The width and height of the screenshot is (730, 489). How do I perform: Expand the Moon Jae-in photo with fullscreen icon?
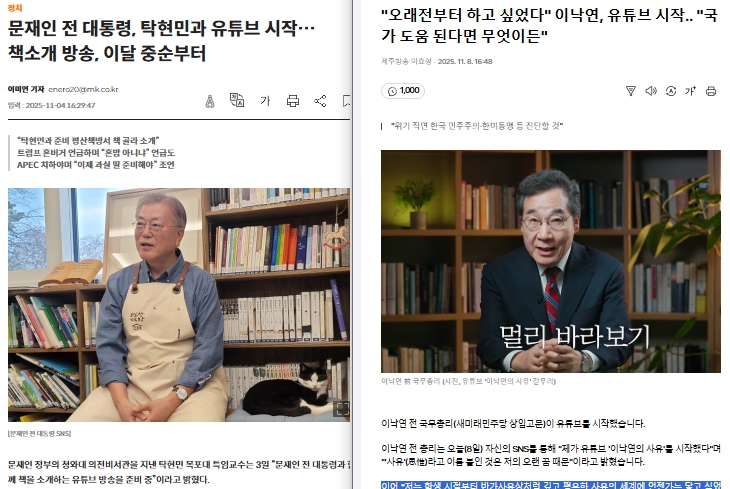coord(343,409)
